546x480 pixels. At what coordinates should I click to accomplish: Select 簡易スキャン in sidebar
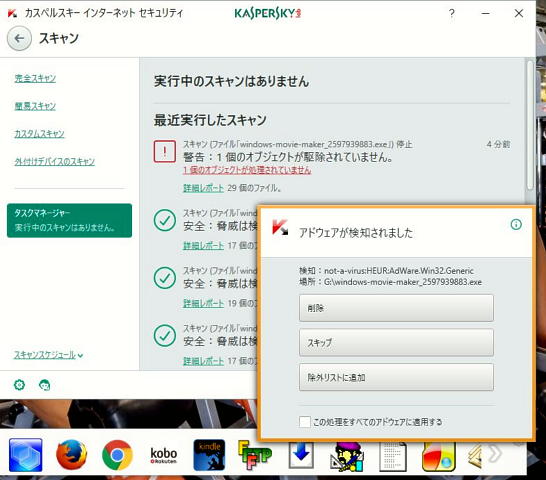click(35, 106)
